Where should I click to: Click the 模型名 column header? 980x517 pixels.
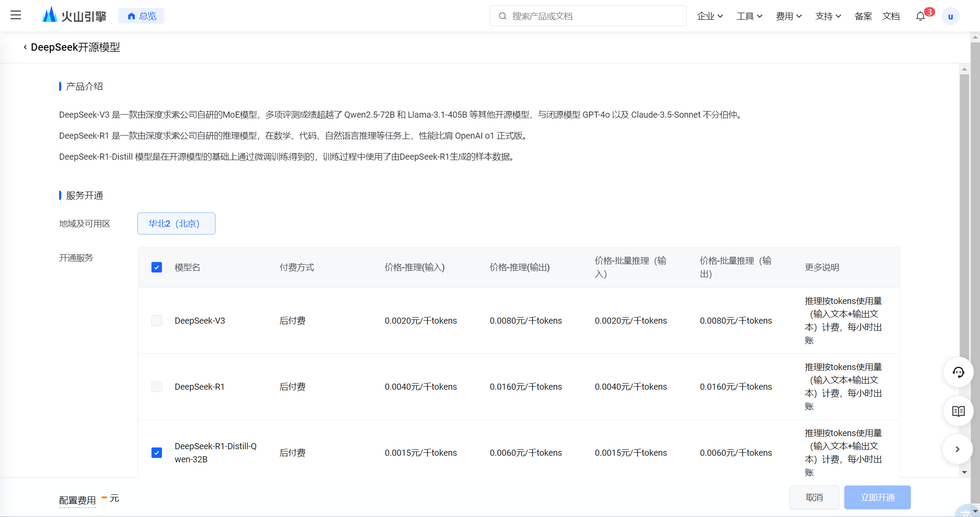pyautogui.click(x=187, y=267)
